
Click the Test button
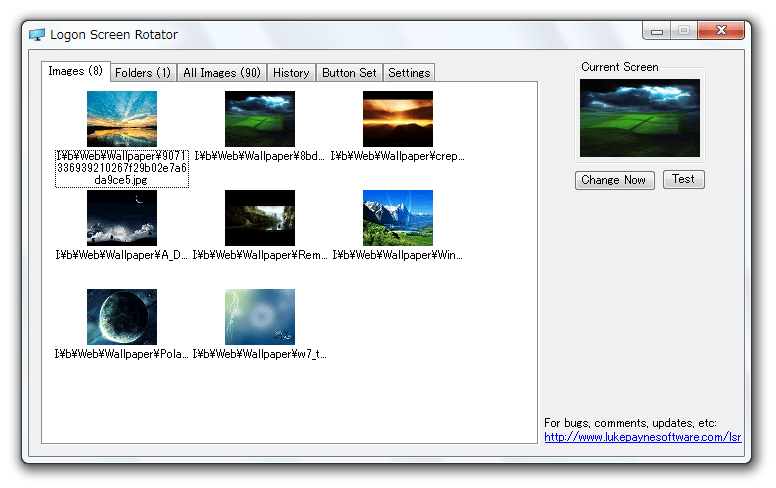[x=683, y=179]
